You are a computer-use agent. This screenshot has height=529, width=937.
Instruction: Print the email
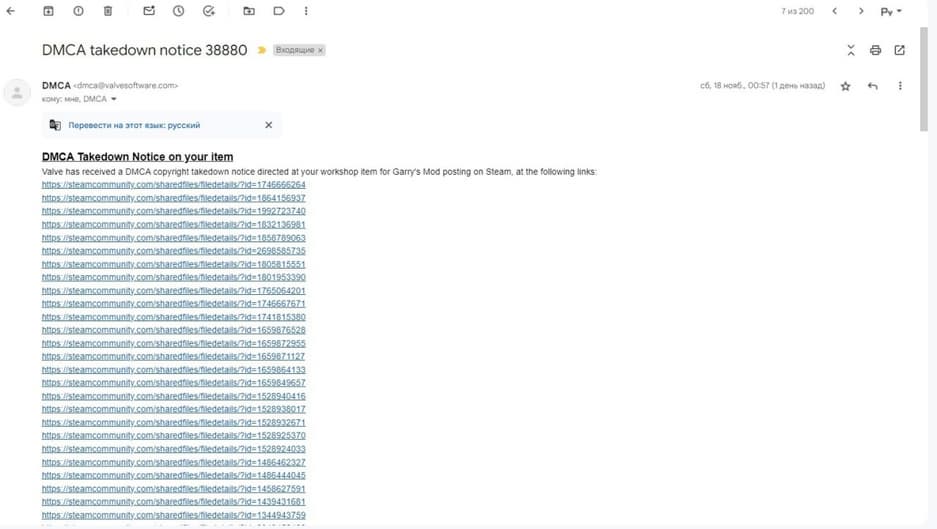(875, 50)
